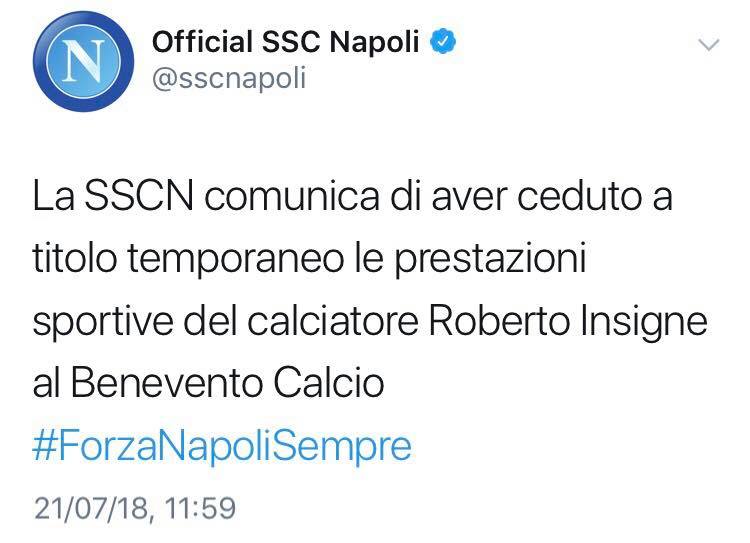Click the blue verified badge
750x543 pixels.
(445, 43)
